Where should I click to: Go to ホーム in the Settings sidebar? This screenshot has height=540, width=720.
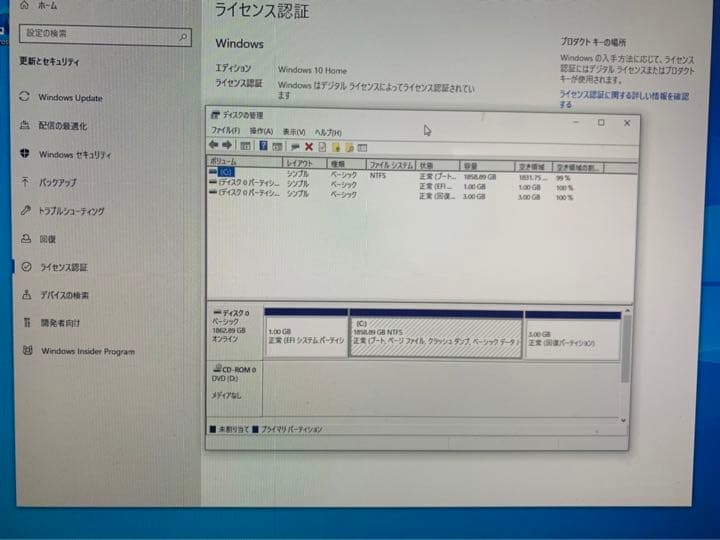(39, 6)
